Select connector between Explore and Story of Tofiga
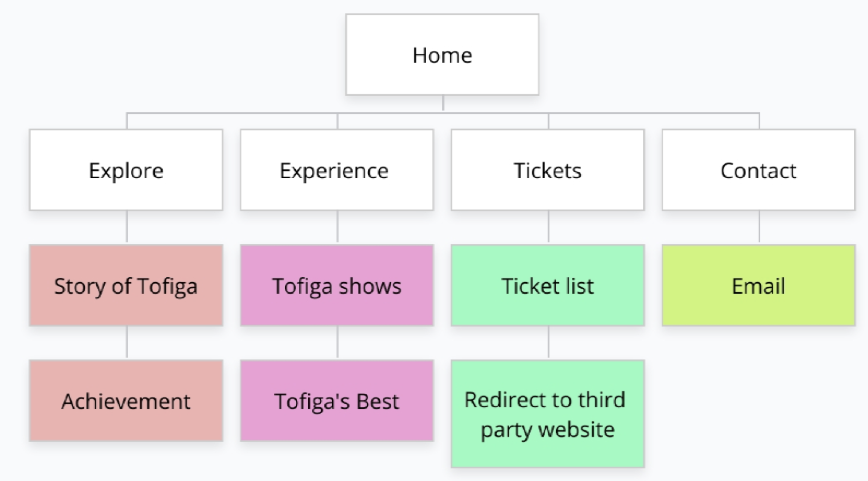This screenshot has height=481, width=868. (x=127, y=227)
